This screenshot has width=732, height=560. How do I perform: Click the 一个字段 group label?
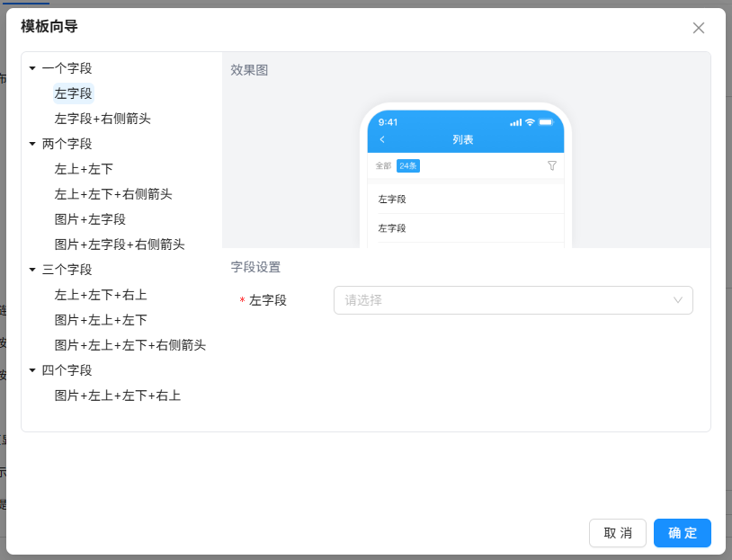pyautogui.click(x=67, y=68)
